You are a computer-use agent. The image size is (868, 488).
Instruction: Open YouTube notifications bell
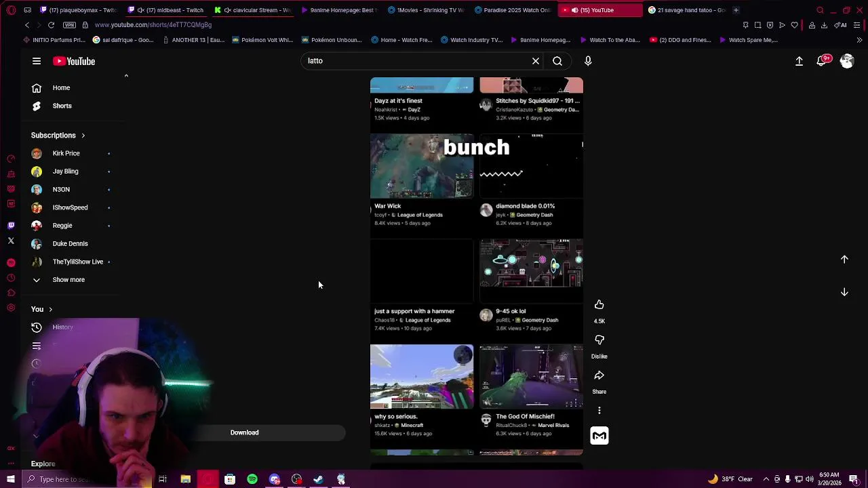coord(823,60)
